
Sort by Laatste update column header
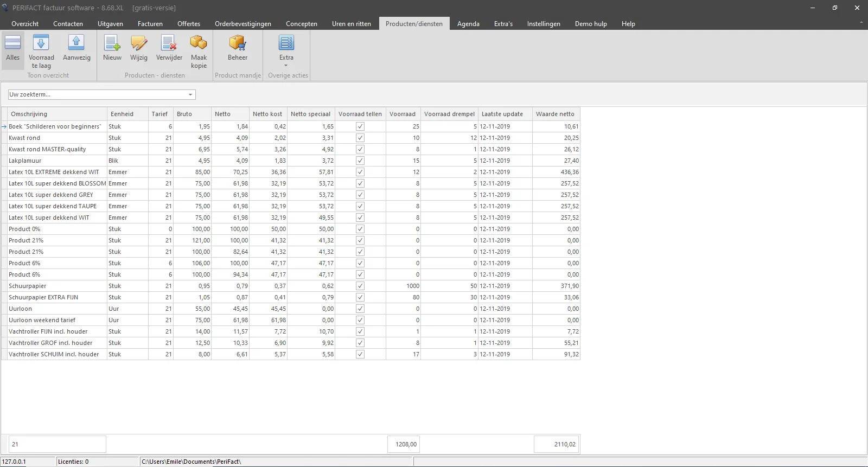[505, 114]
